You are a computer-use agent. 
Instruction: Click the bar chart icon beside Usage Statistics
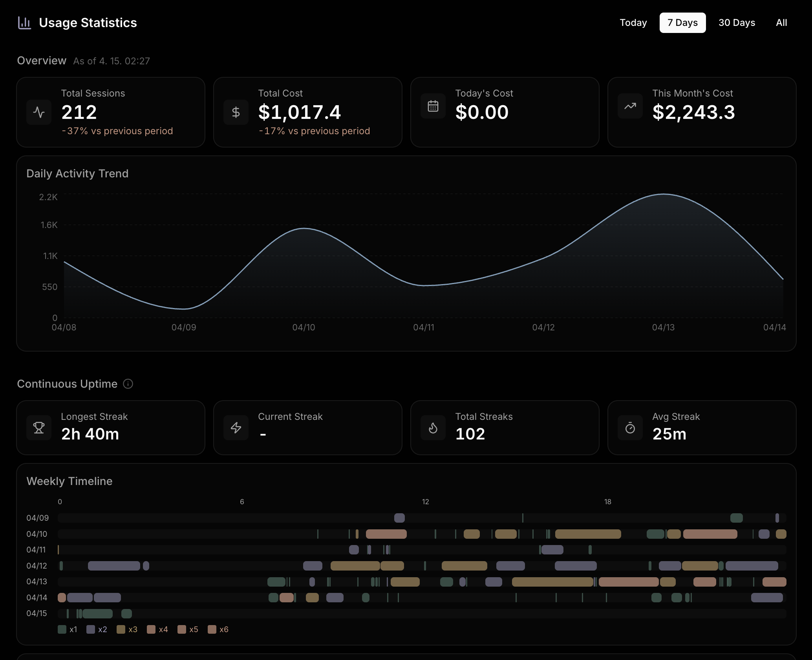pos(24,23)
